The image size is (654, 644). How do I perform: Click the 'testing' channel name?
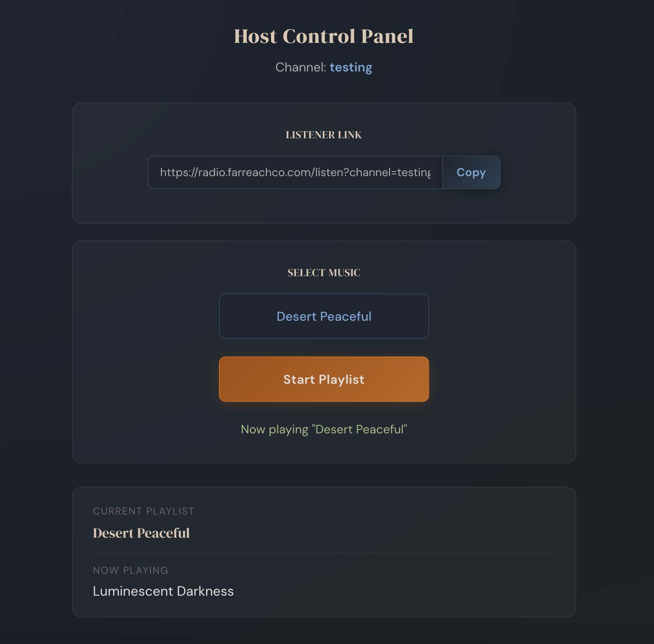coord(351,67)
